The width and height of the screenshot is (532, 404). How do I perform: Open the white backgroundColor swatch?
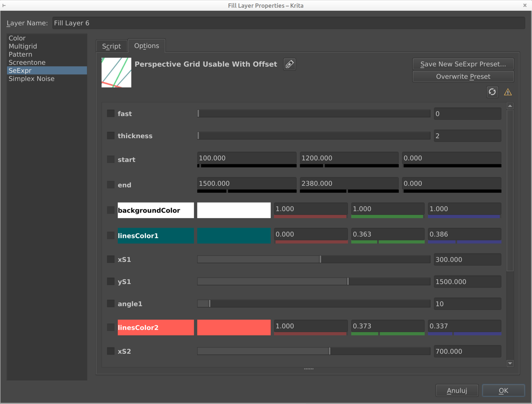pos(234,210)
